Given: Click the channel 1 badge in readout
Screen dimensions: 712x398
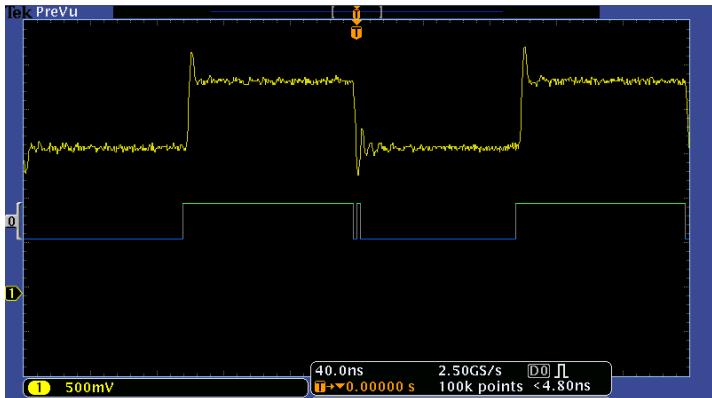Looking at the screenshot, I should (x=39, y=388).
